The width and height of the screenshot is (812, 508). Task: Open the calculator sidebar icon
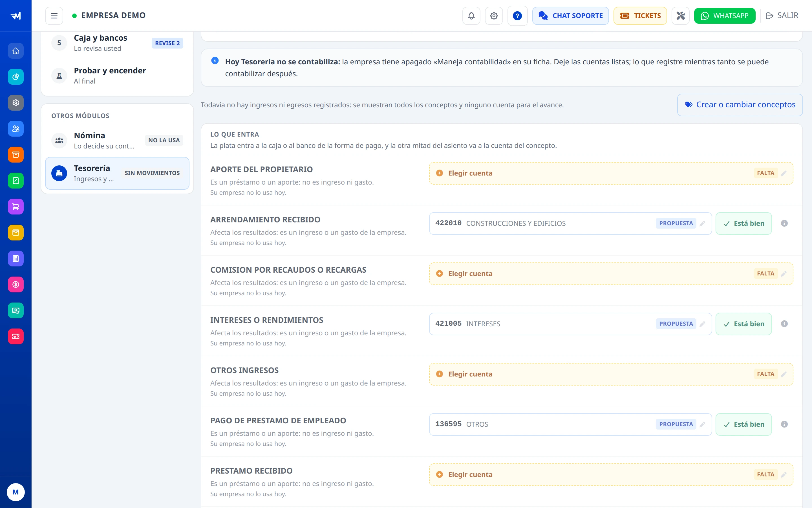[x=16, y=258]
